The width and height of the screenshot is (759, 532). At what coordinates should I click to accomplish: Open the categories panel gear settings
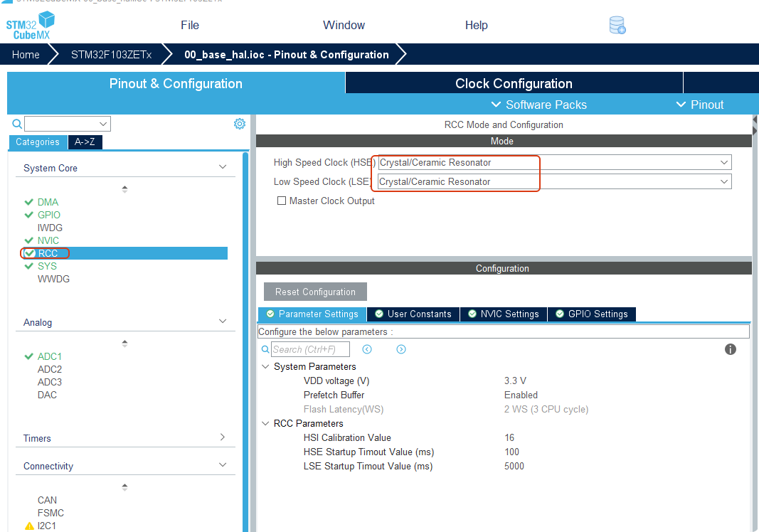click(x=240, y=124)
